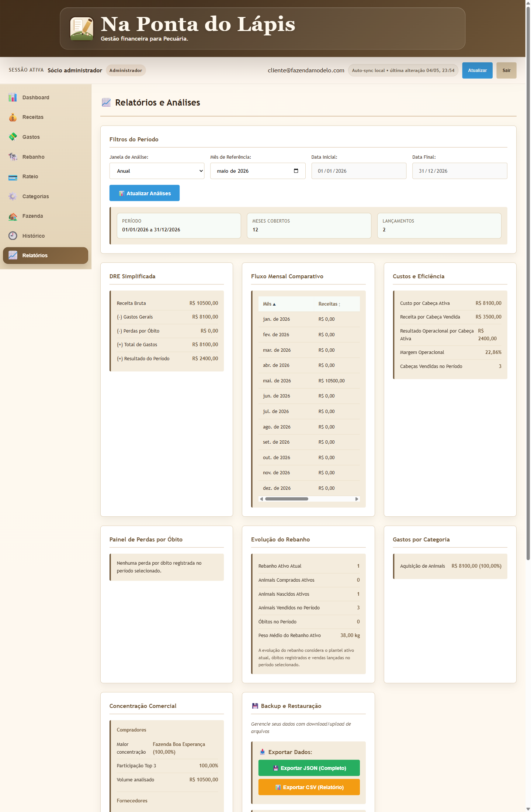Click the Gastos green cash icon
Viewport: 531px width, 812px height.
(x=13, y=137)
